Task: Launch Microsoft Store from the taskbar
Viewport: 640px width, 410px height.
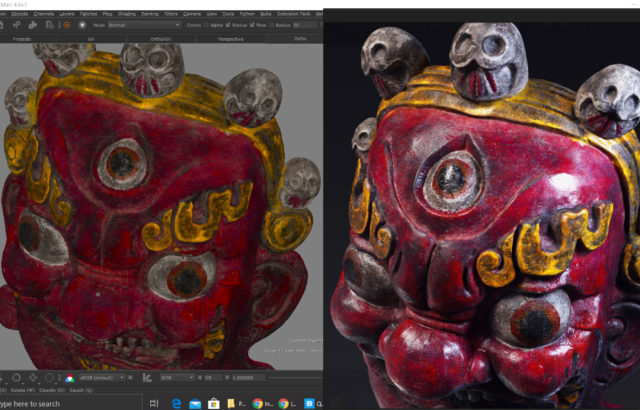Action: pyautogui.click(x=214, y=403)
